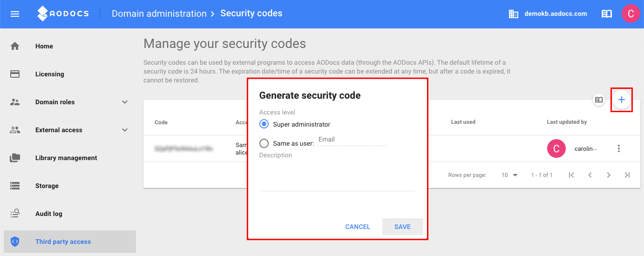
Task: Go to the next page arrow
Action: [609, 175]
